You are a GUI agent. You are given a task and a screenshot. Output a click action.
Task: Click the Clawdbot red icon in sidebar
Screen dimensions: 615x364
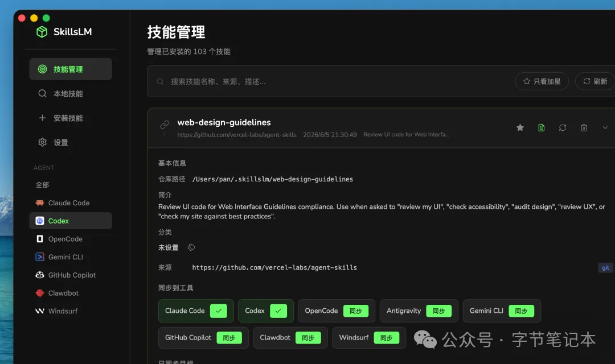click(x=40, y=293)
